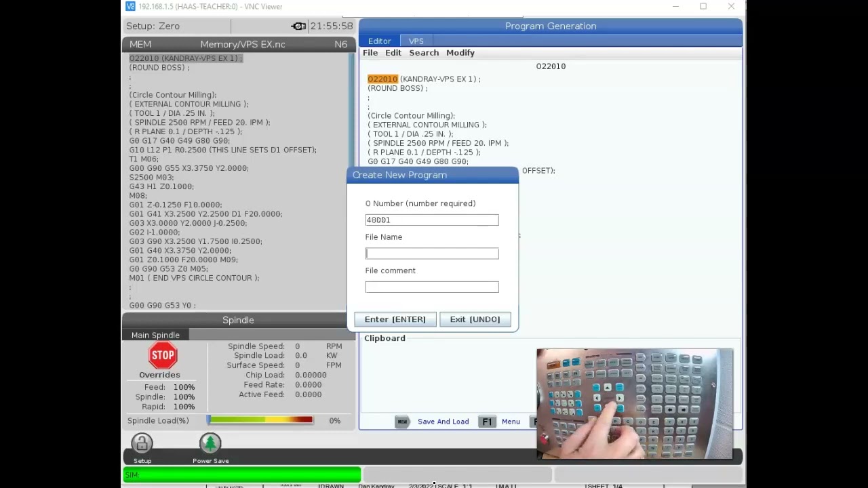
Task: Focus the File Name input field
Action: coord(432,253)
